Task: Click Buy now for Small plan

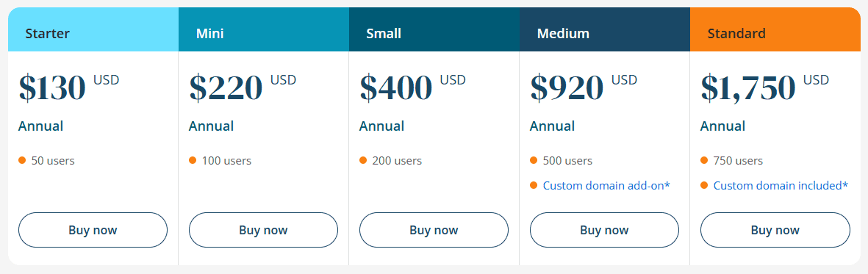Action: click(434, 230)
